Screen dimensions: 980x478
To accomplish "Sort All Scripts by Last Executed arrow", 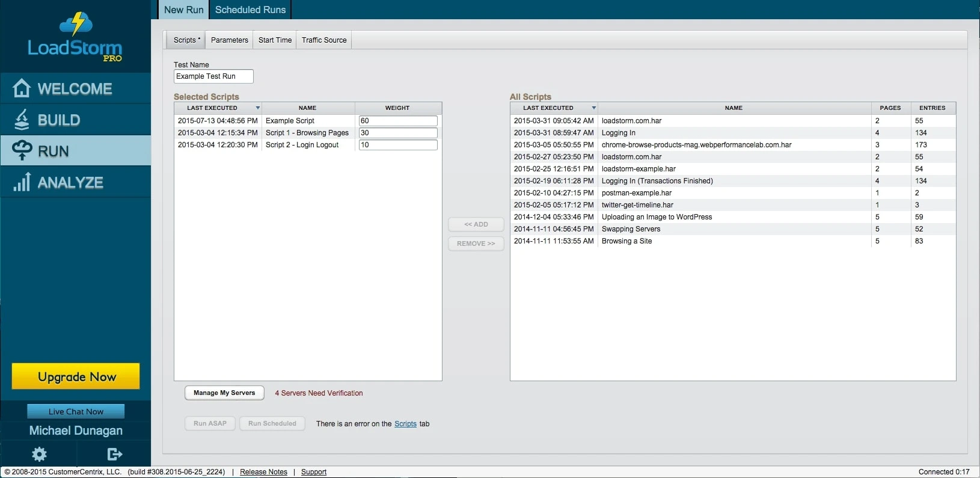I will click(593, 108).
